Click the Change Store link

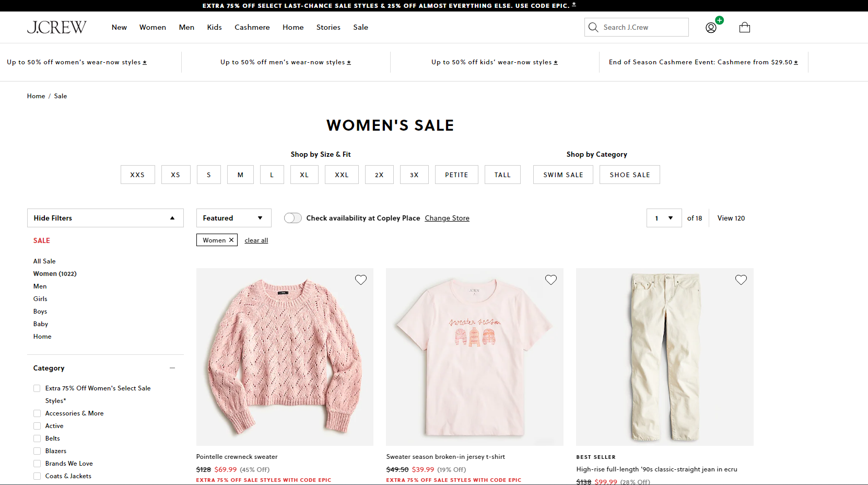pos(447,218)
